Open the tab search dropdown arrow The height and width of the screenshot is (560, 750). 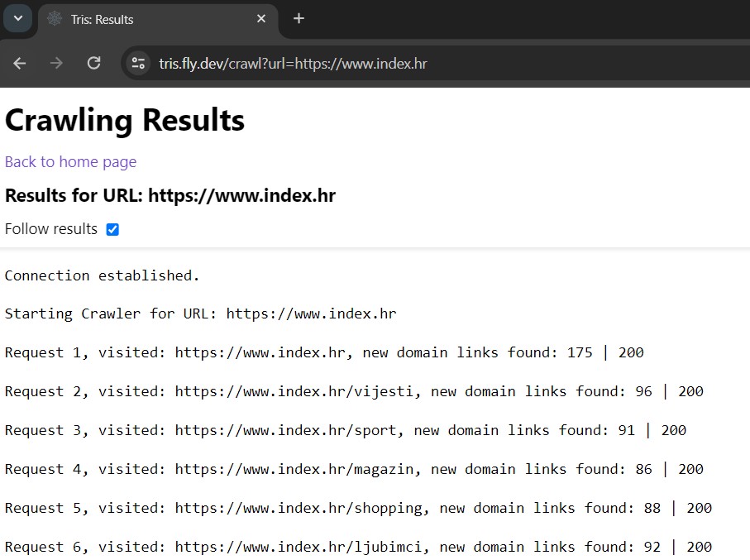click(x=17, y=19)
